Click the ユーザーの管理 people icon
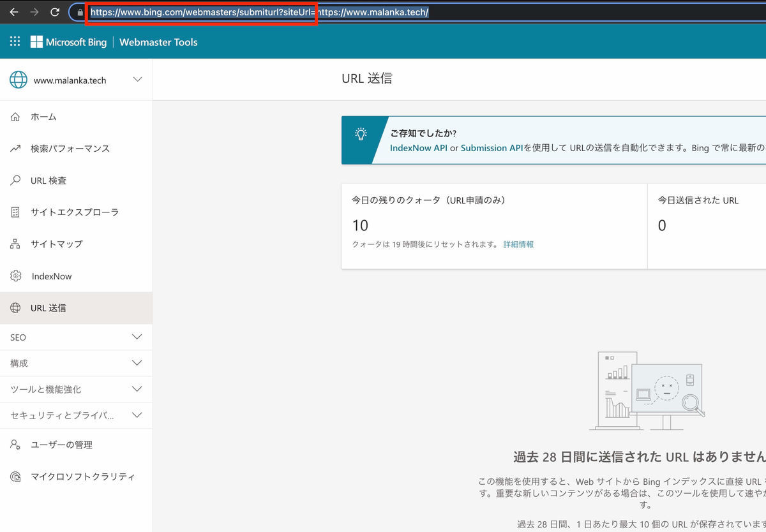This screenshot has width=766, height=532. 15,445
